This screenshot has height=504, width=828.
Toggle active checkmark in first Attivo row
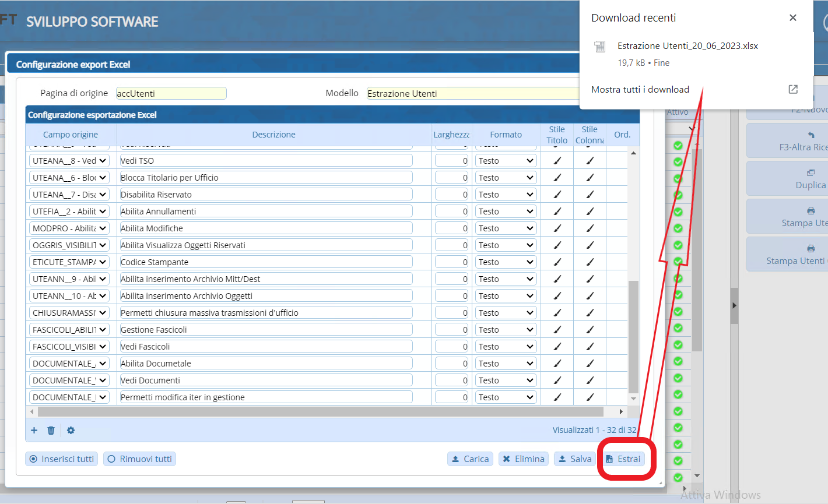(678, 146)
